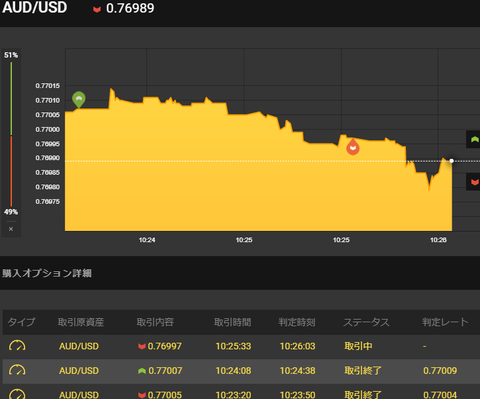Close the 51%/49% sentiment gauge
This screenshot has width=480, height=399.
coord(11,229)
